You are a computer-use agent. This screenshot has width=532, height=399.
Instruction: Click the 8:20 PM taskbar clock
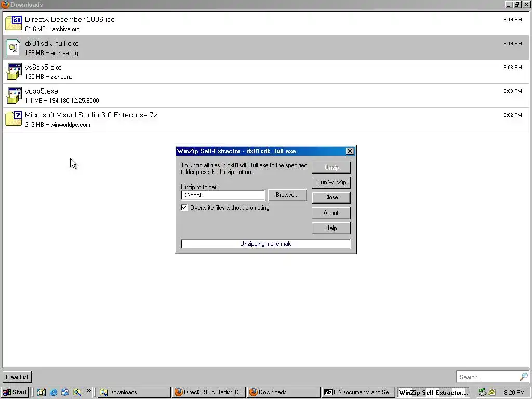pos(514,393)
